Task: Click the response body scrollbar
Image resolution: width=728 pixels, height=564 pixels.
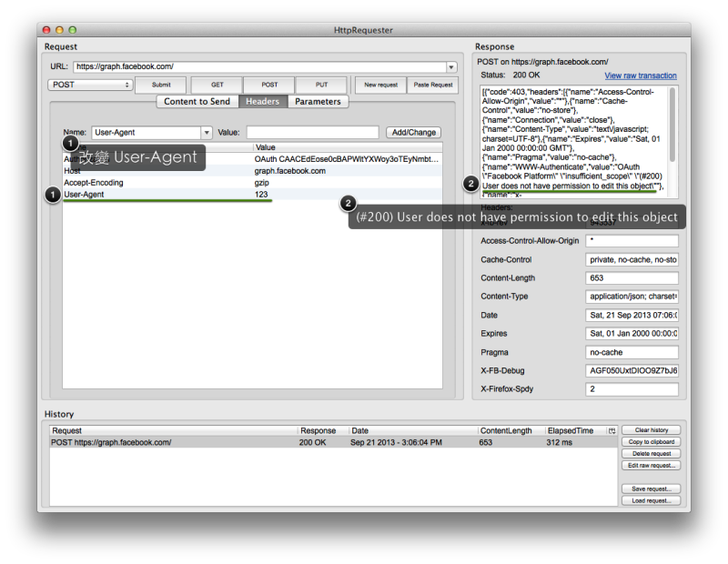Action: 672,126
